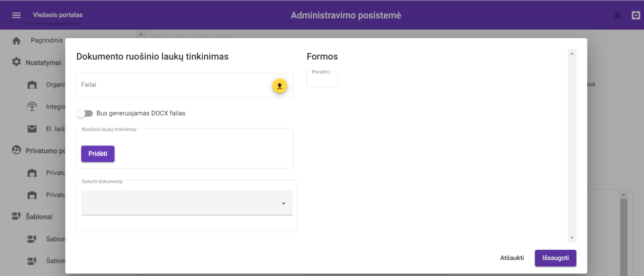The width and height of the screenshot is (644, 276).
Task: Open Šablonai sidebar section
Action: [x=39, y=217]
